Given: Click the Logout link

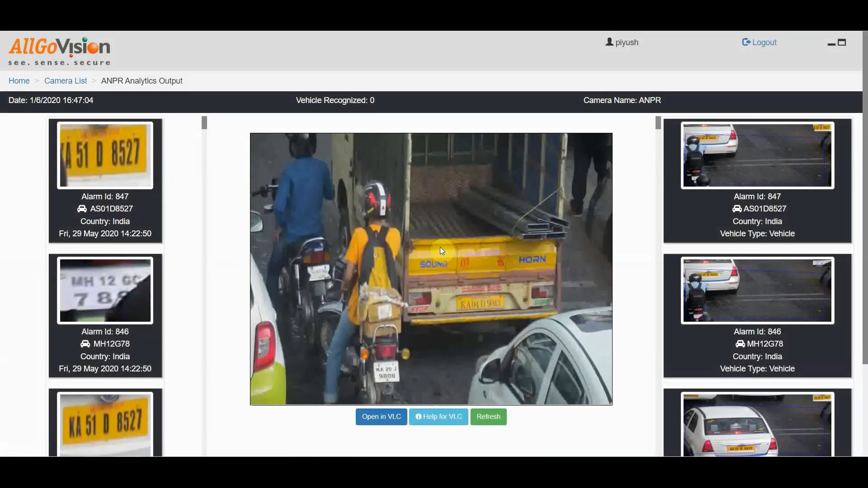Looking at the screenshot, I should click(759, 42).
